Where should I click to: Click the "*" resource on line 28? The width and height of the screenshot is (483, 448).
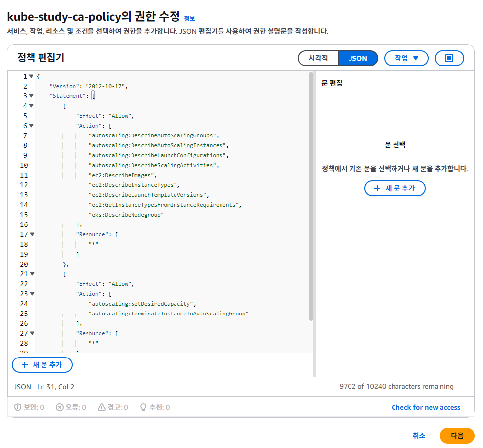coord(93,343)
